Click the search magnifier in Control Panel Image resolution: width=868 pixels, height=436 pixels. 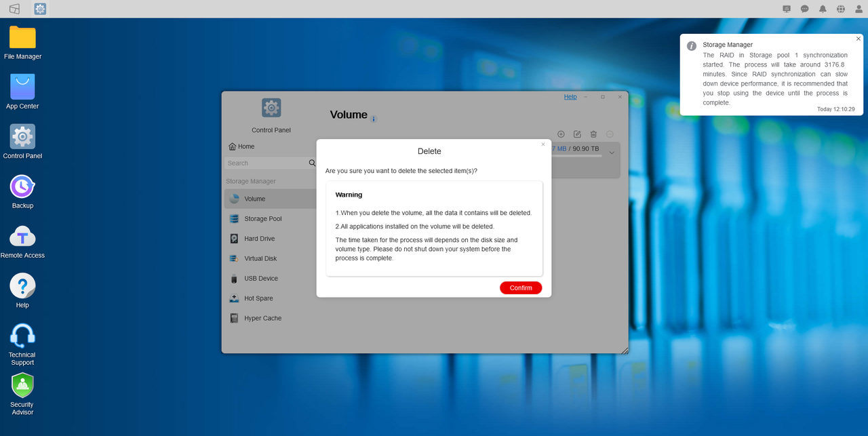(313, 163)
